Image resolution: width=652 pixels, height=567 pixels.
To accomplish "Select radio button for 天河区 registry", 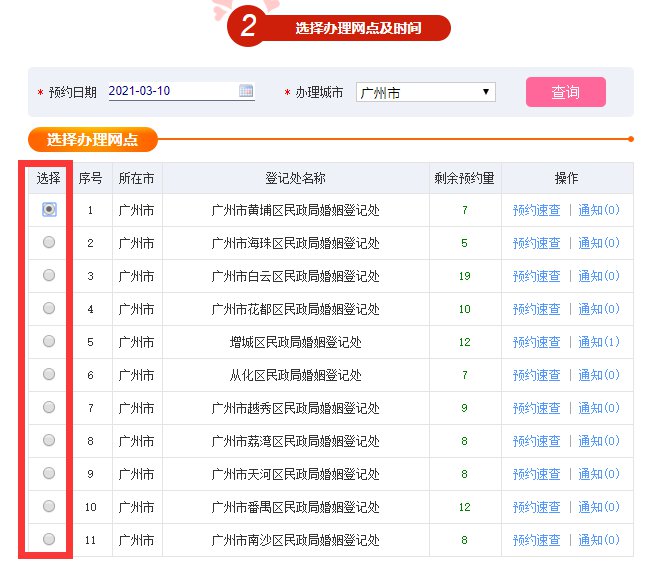I will coord(49,474).
